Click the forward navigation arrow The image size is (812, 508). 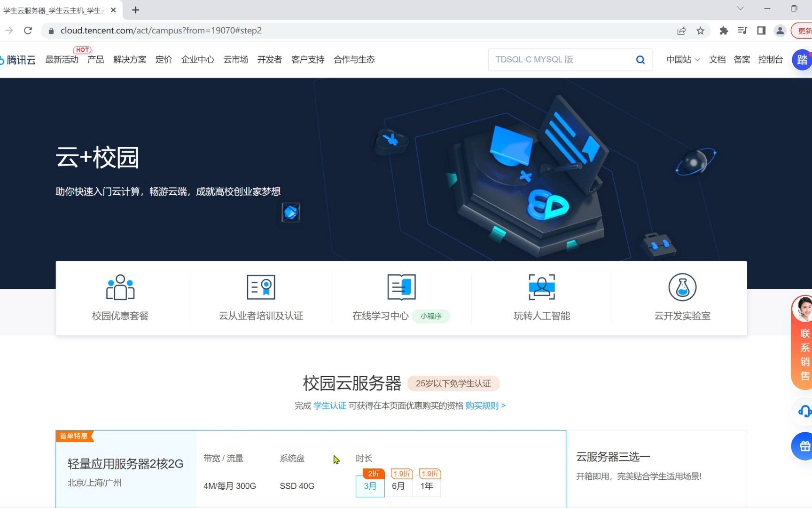pos(9,31)
